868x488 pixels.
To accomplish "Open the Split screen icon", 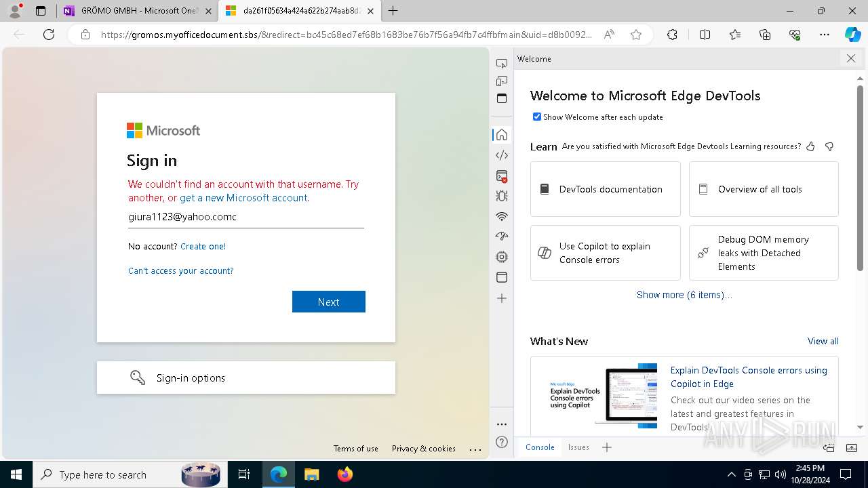I will point(705,35).
